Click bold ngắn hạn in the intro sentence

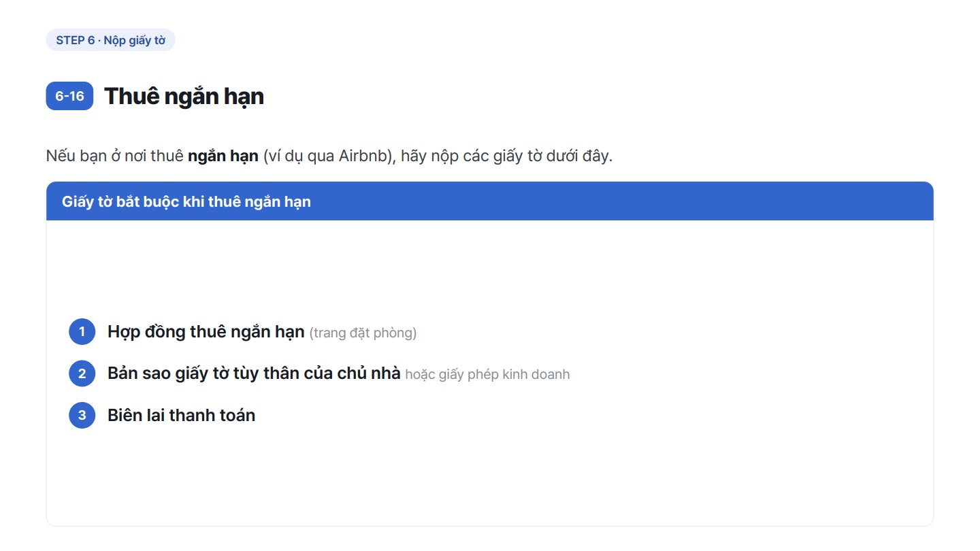(x=223, y=156)
